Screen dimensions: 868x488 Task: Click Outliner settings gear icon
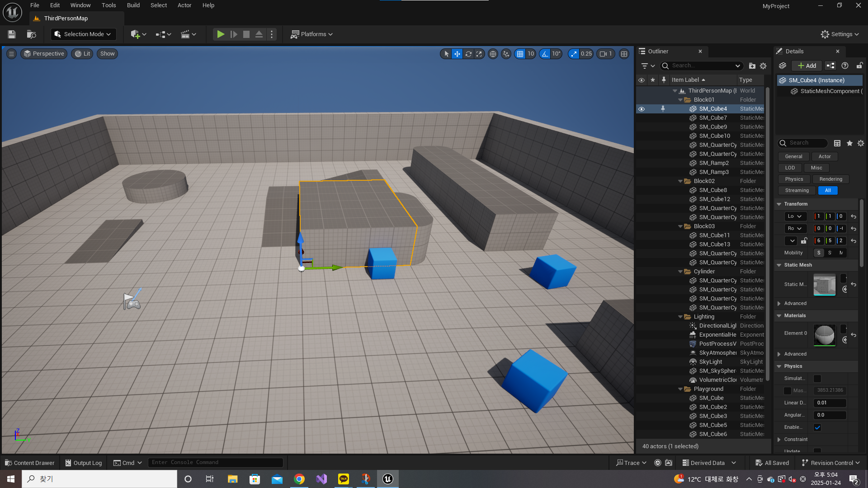point(763,66)
